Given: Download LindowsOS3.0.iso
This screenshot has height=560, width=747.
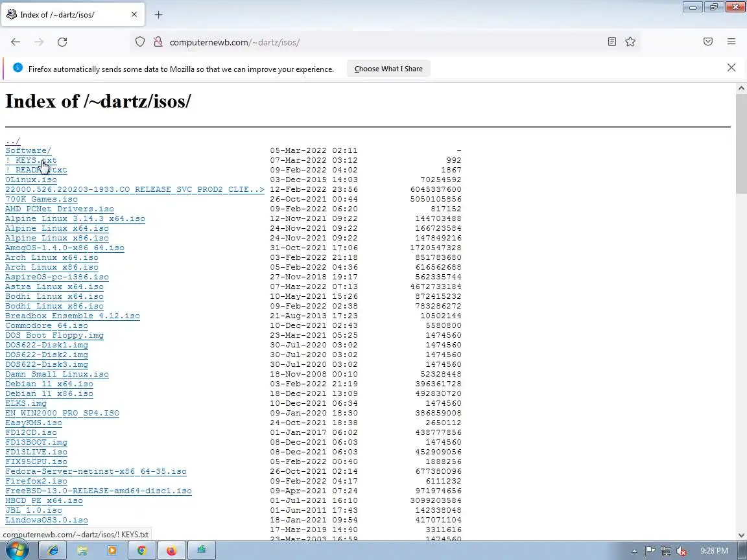Looking at the screenshot, I should point(47,520).
